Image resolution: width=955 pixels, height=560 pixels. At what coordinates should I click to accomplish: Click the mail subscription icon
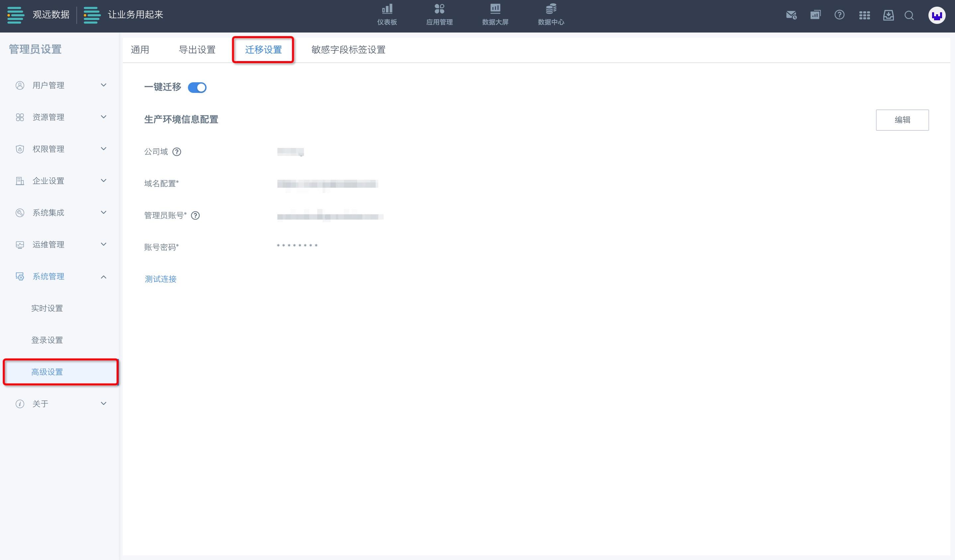pos(791,15)
